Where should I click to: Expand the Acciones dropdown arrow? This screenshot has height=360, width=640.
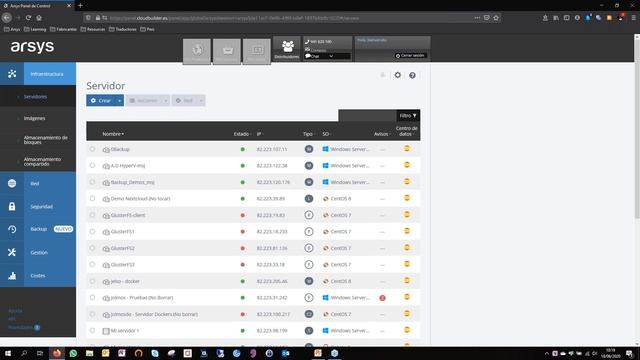[165, 100]
